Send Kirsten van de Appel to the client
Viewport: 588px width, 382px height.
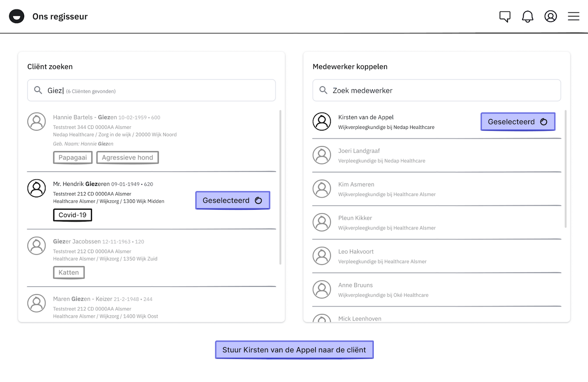pos(294,350)
